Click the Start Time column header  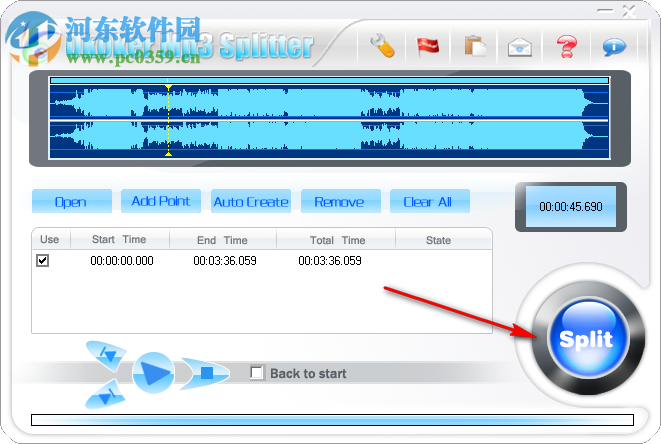[120, 239]
